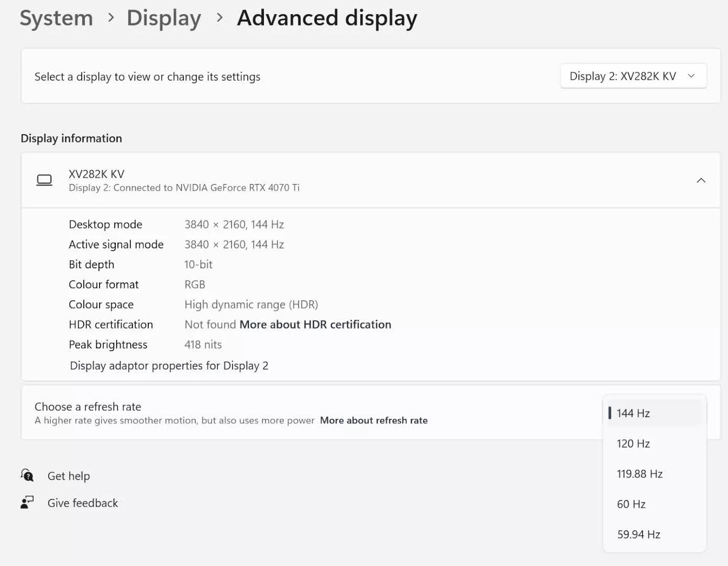
Task: Click the Give feedback person icon
Action: [x=27, y=503]
